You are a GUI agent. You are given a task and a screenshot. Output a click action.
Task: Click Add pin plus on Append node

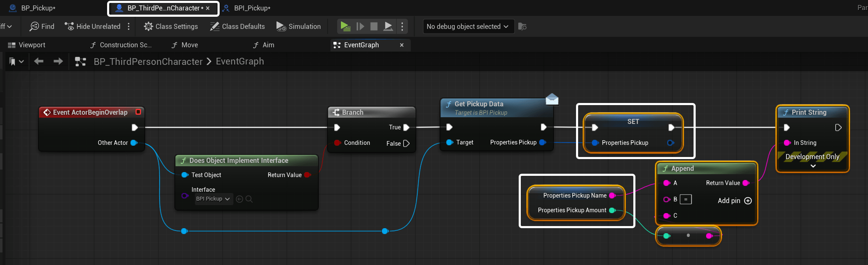click(x=748, y=201)
